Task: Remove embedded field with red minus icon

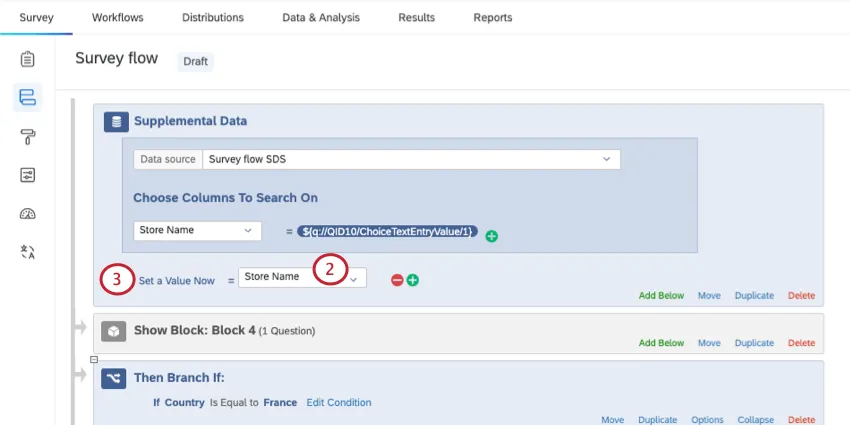Action: (397, 280)
